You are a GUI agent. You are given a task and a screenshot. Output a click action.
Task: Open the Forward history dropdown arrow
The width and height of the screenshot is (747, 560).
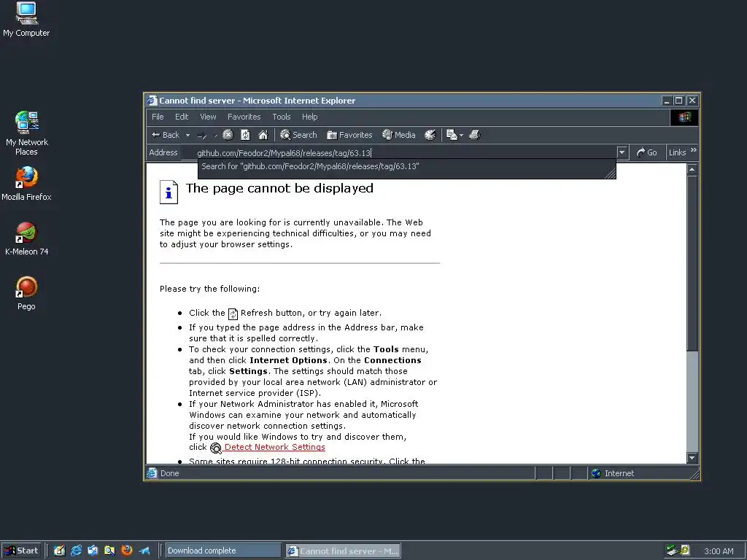point(216,136)
